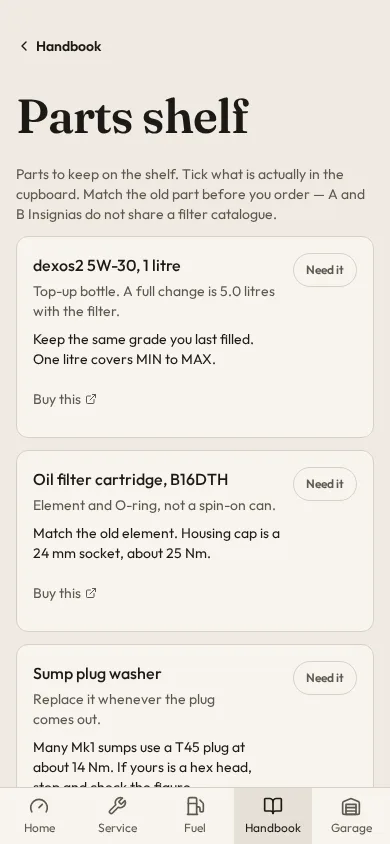Switch to the Garage tab label
This screenshot has height=844, width=390.
pyautogui.click(x=351, y=828)
